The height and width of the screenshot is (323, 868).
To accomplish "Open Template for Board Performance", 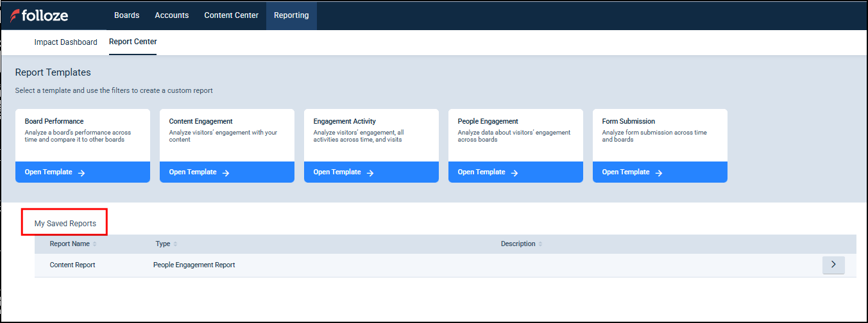I will pos(49,172).
